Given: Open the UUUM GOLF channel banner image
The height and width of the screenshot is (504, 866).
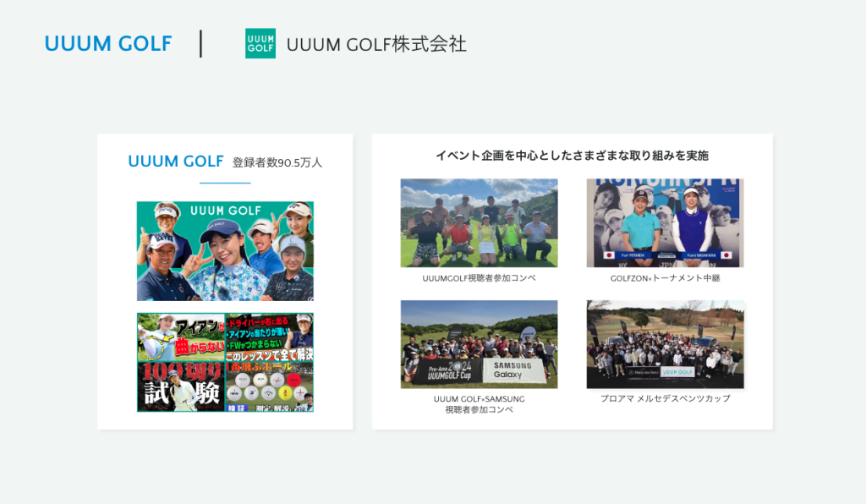Looking at the screenshot, I should [x=225, y=251].
